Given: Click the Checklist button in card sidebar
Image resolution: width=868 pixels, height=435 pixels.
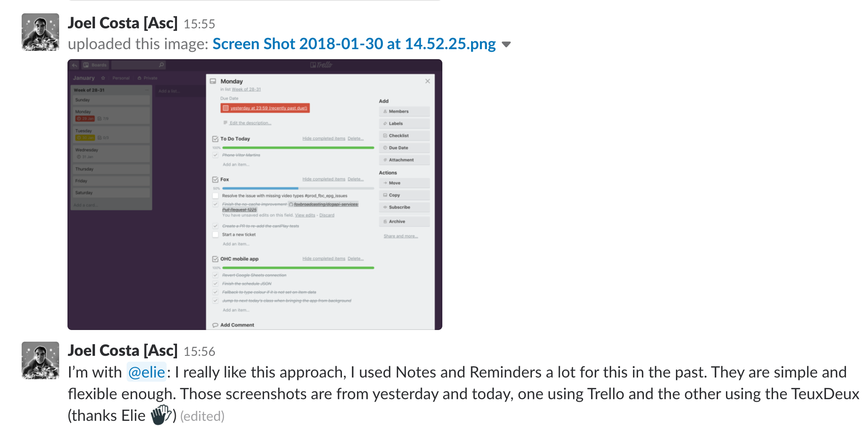Looking at the screenshot, I should (x=404, y=135).
